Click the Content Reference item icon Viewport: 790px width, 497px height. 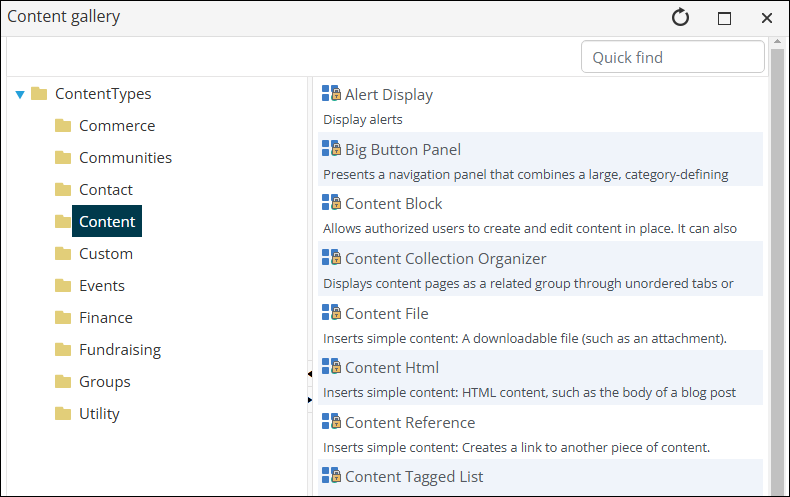332,421
